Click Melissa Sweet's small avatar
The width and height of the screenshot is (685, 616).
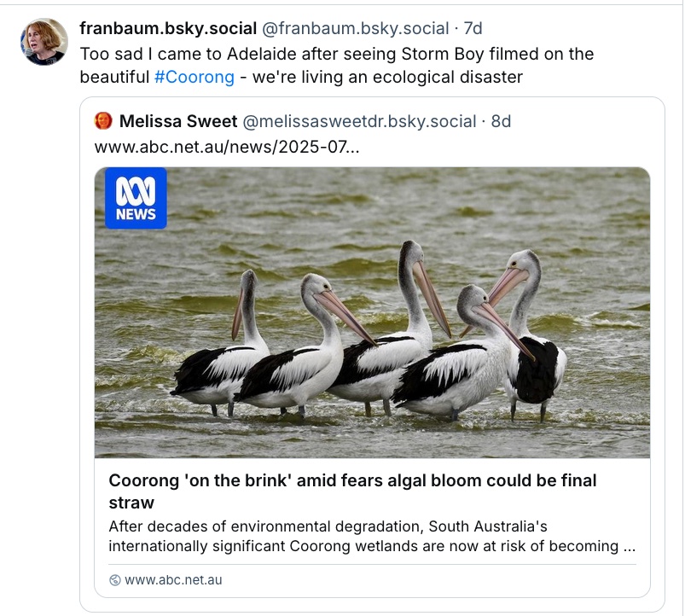pos(104,121)
